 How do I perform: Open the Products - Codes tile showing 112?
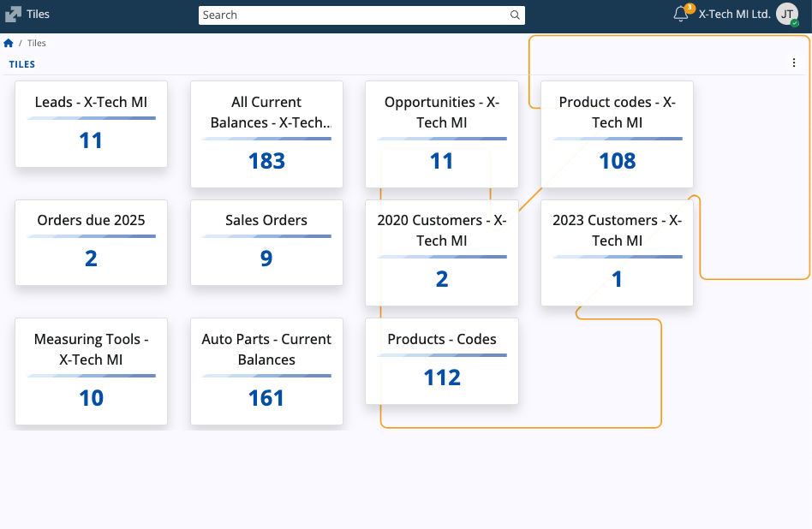point(442,361)
